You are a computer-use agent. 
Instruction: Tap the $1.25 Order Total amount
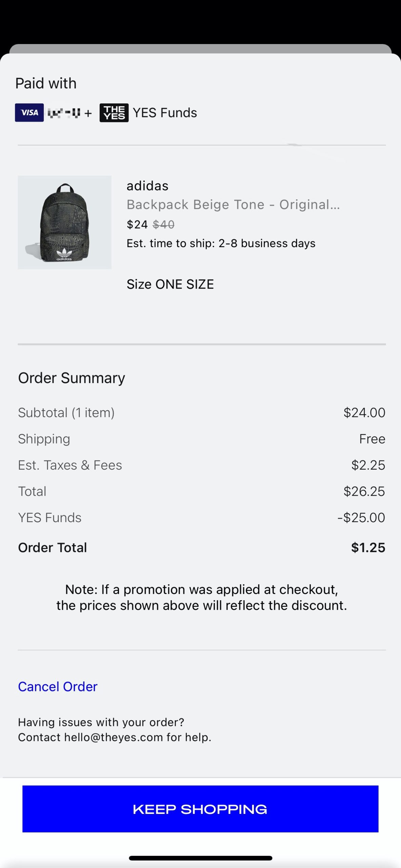(x=368, y=548)
